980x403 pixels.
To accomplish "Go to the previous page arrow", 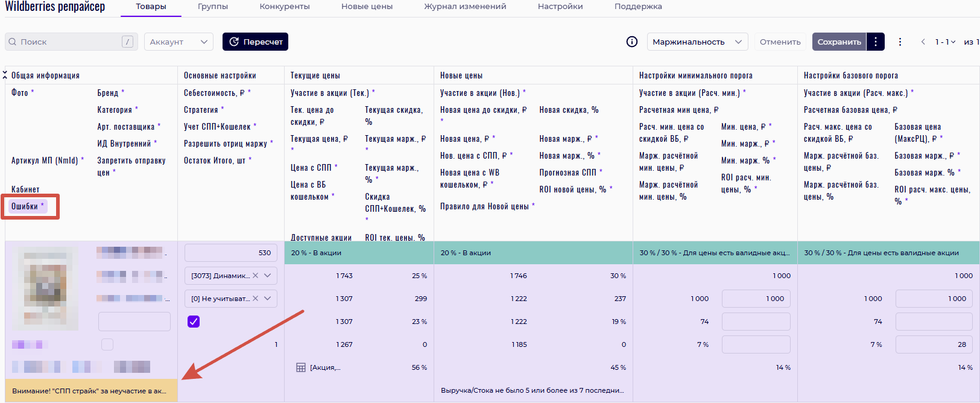I will click(923, 42).
